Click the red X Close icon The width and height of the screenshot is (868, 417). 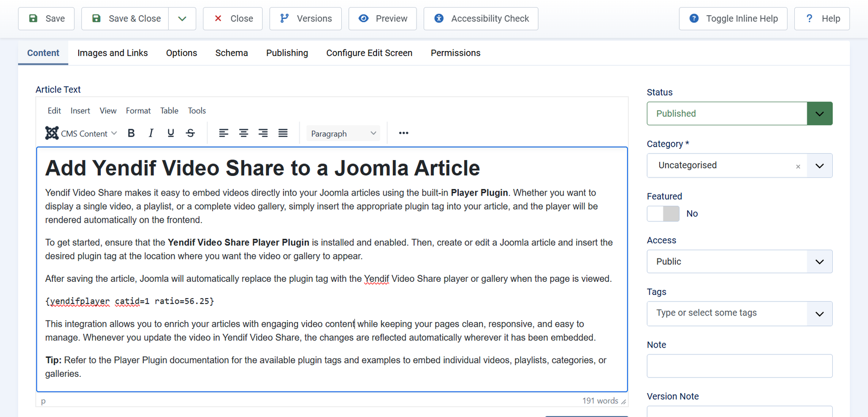(218, 18)
